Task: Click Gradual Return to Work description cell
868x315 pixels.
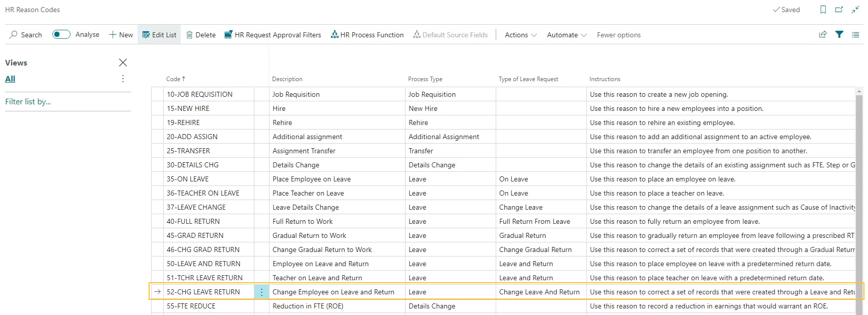Action: point(337,235)
